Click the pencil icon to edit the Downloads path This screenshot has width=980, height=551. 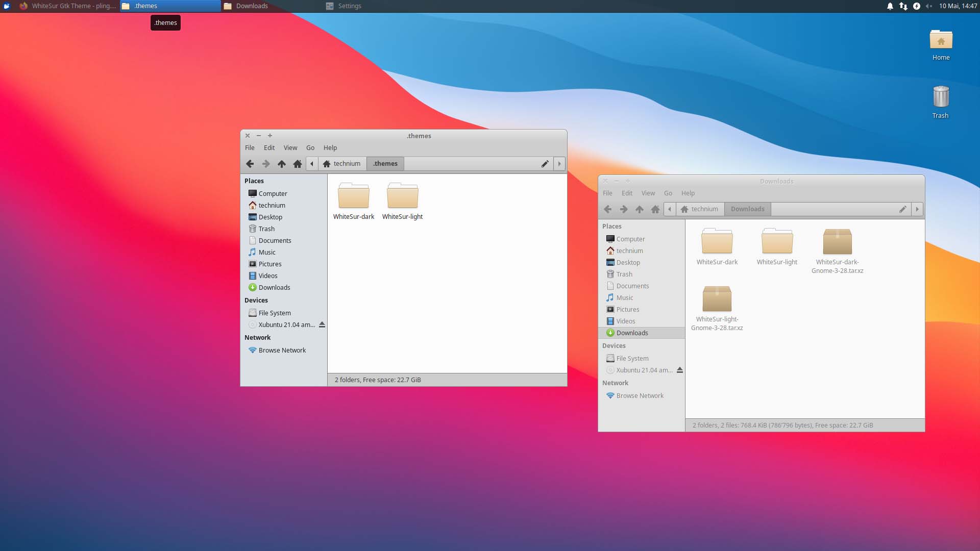coord(902,209)
